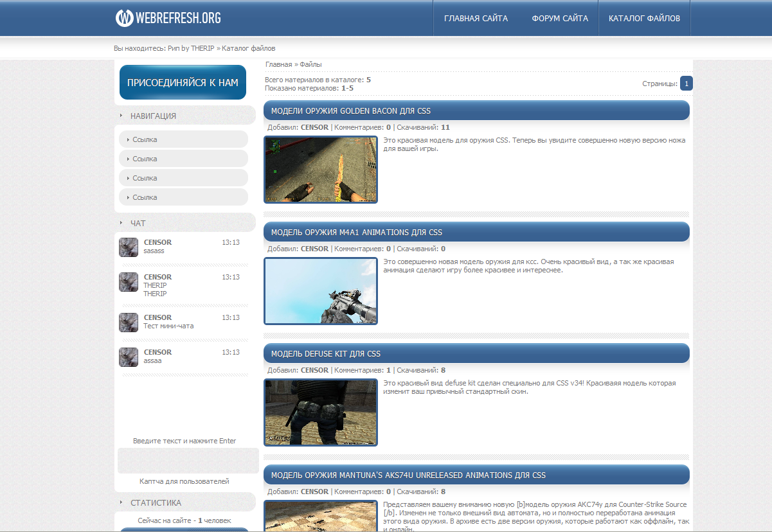Screen dimensions: 772x532
Task: Go to Главная in content breadcrumb
Action: [x=279, y=64]
